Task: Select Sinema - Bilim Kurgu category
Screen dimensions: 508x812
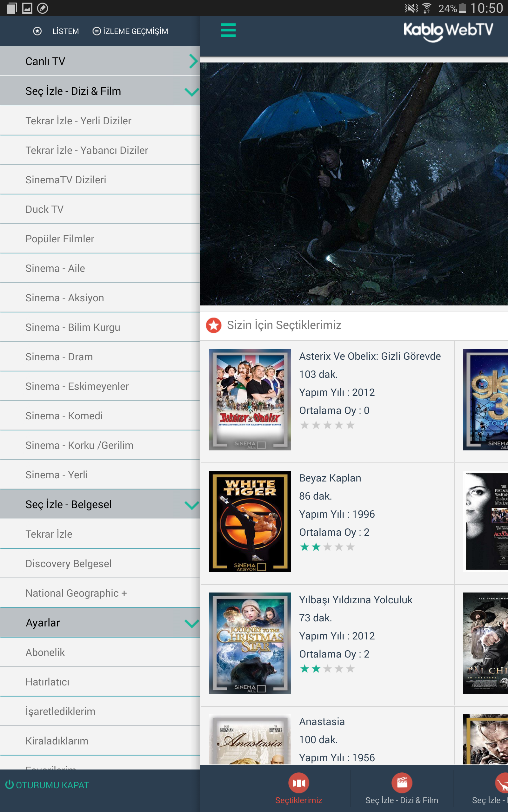Action: click(100, 327)
